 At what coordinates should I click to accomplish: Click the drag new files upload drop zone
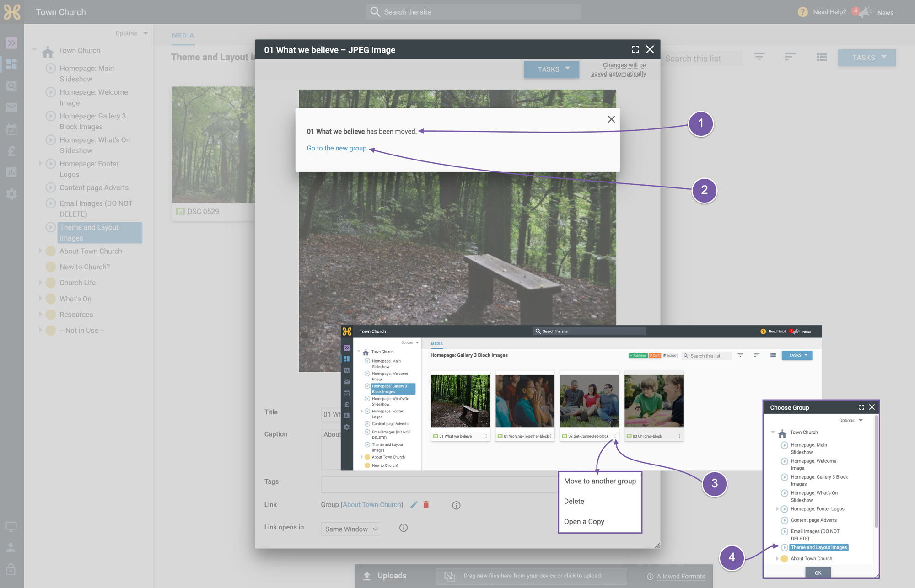pos(532,576)
